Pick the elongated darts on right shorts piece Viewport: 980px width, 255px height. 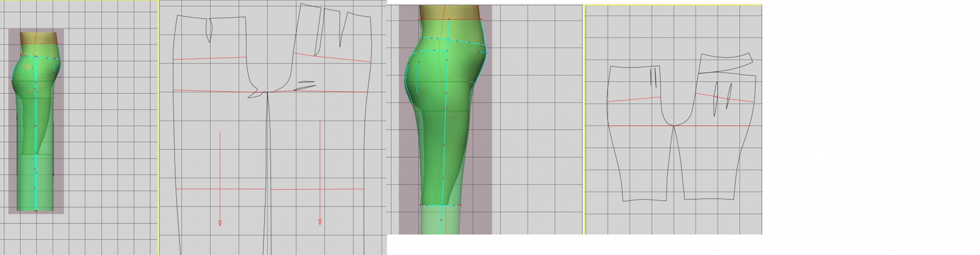coord(722,99)
